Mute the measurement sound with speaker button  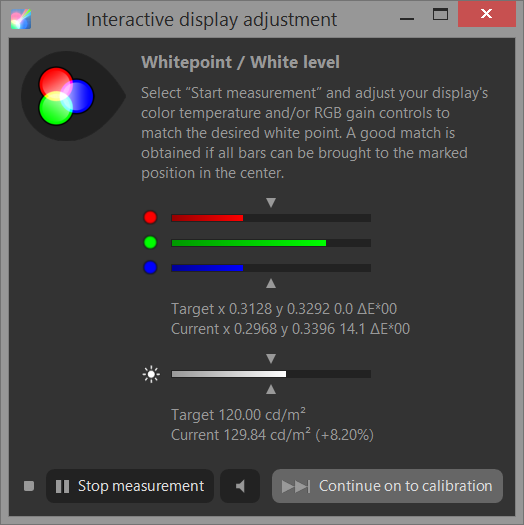coord(240,486)
